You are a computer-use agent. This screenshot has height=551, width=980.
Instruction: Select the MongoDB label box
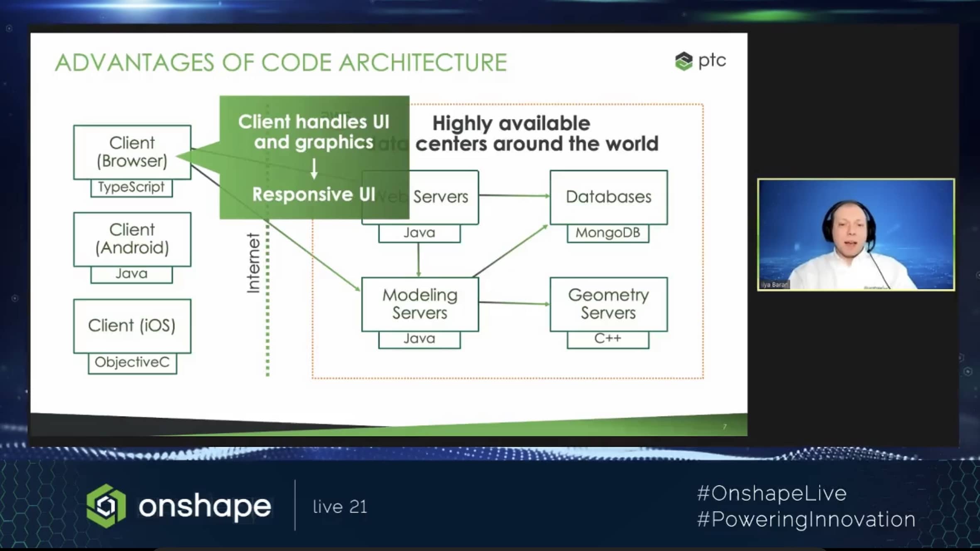point(608,233)
